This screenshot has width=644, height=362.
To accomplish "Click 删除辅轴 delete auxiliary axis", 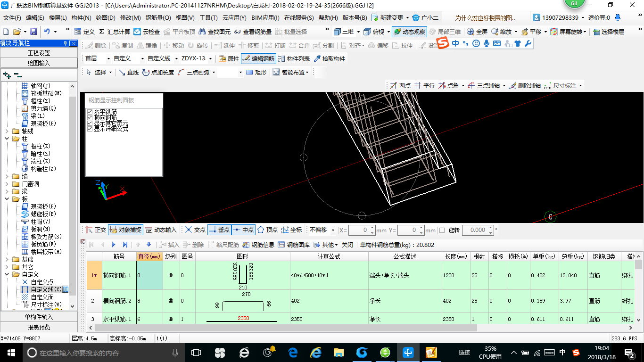I will [x=525, y=85].
